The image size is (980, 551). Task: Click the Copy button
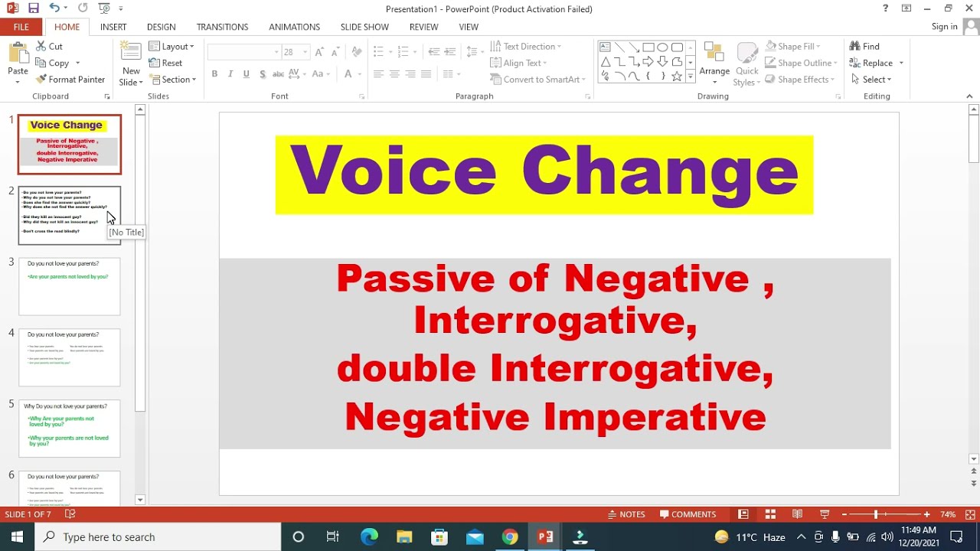coord(52,64)
